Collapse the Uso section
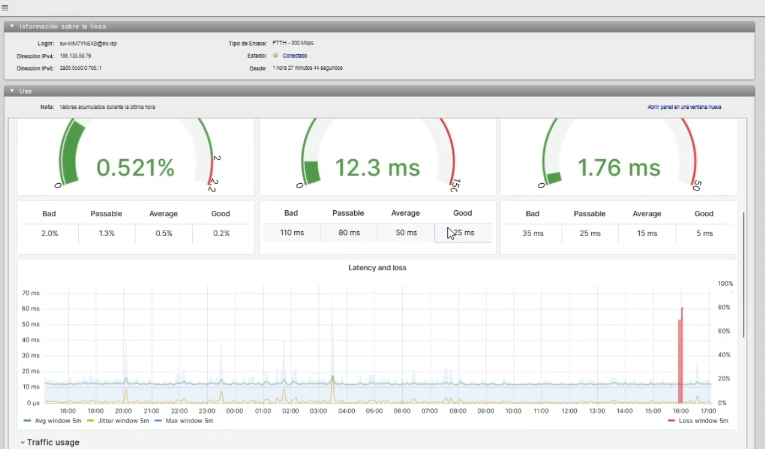765x449 pixels. [x=12, y=91]
